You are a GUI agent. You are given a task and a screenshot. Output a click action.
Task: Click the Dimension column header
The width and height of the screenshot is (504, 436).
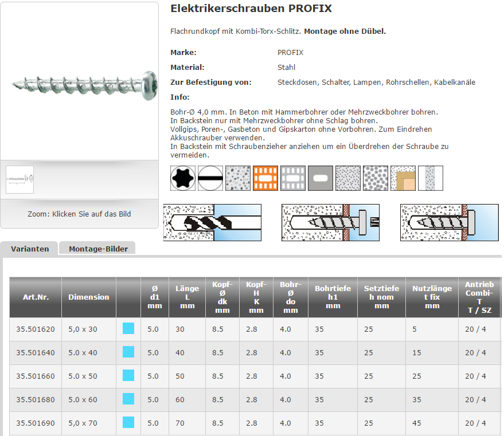[x=88, y=297]
